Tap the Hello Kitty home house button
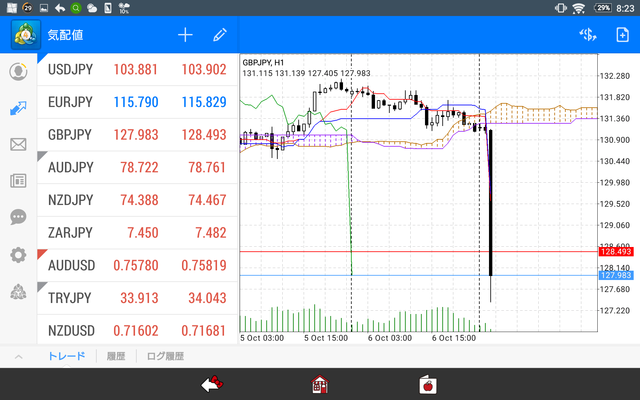640x400 pixels. point(320,384)
